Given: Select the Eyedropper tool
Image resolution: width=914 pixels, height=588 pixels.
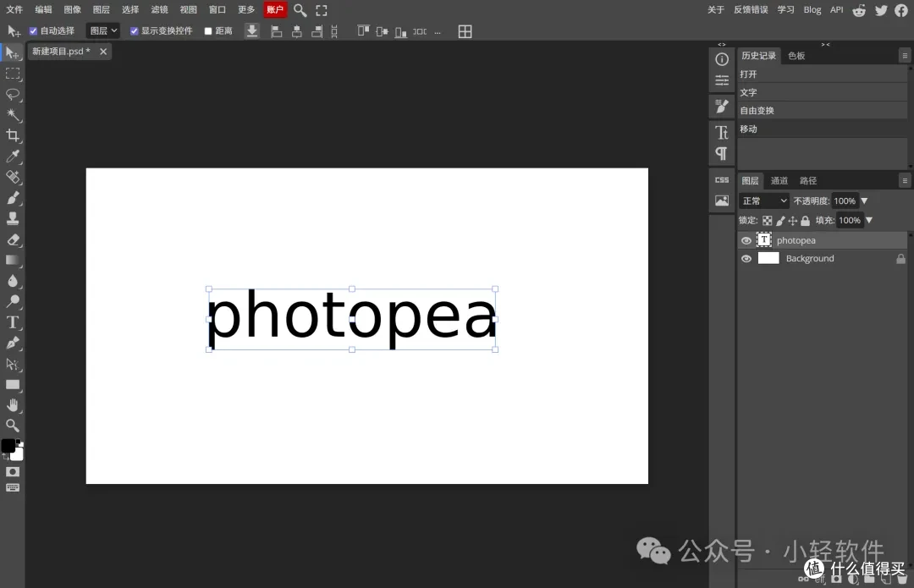Looking at the screenshot, I should coord(12,157).
